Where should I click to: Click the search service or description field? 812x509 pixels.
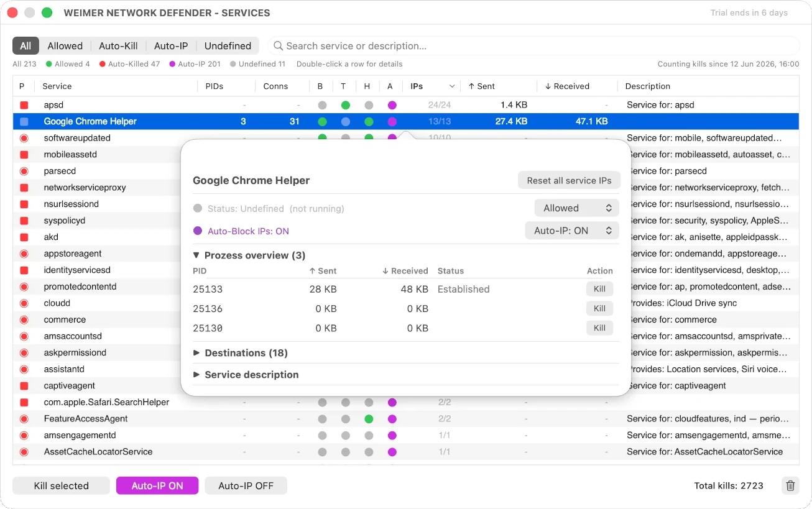pos(534,46)
